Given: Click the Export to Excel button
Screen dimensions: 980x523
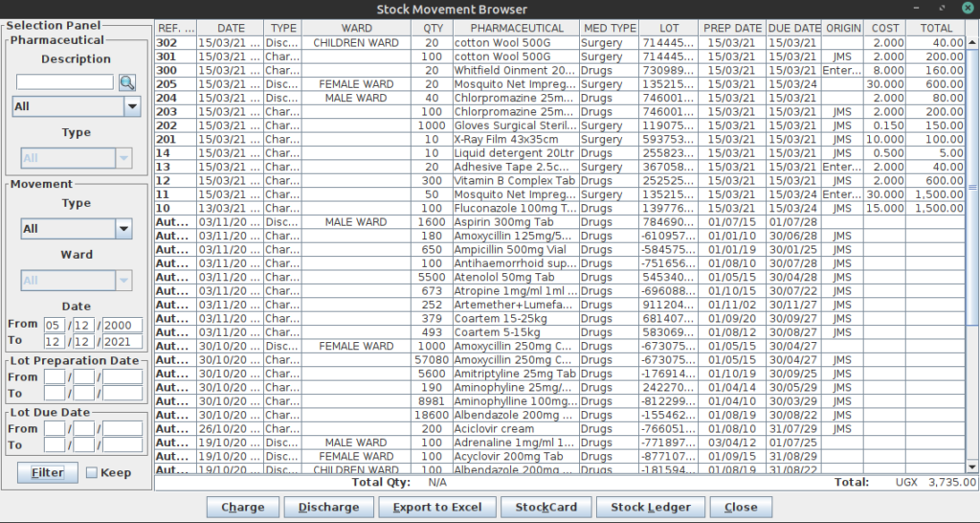Looking at the screenshot, I should pyautogui.click(x=436, y=507).
